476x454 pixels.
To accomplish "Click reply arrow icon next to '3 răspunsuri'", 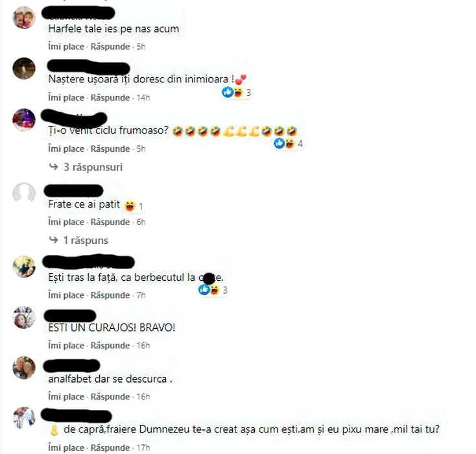I will pos(53,167).
